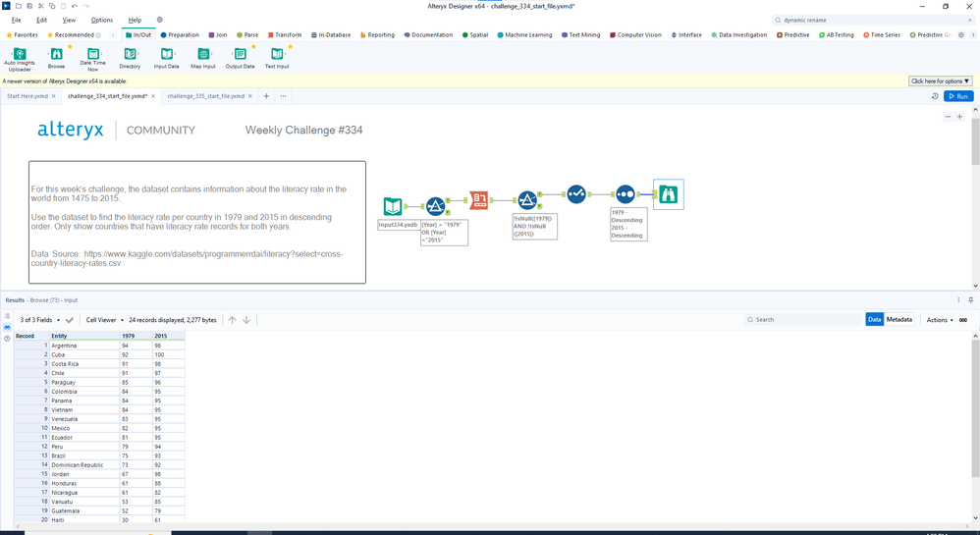Click the globe icon next to Help
This screenshot has width=980, height=535.
[159, 20]
